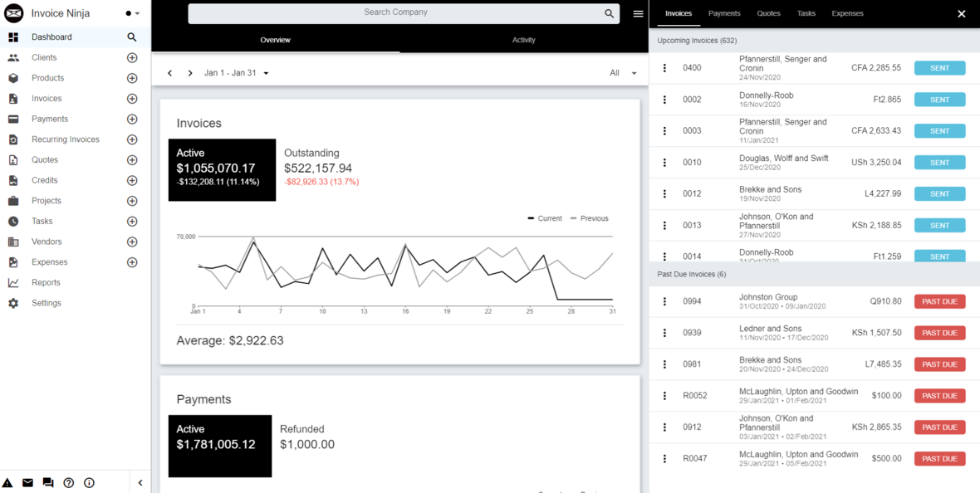Screen dimensions: 980x493
Task: Open options menu for invoice 0002
Action: pos(665,100)
